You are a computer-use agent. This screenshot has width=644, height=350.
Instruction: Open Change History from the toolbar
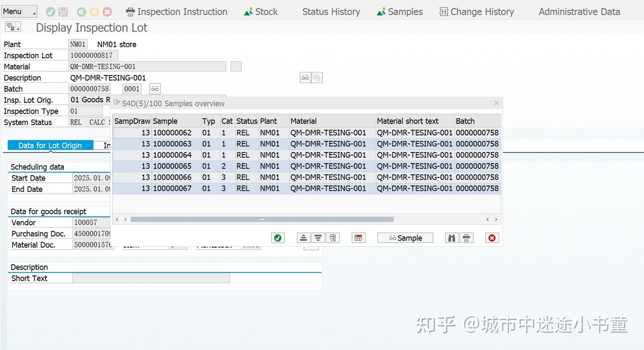(x=477, y=12)
